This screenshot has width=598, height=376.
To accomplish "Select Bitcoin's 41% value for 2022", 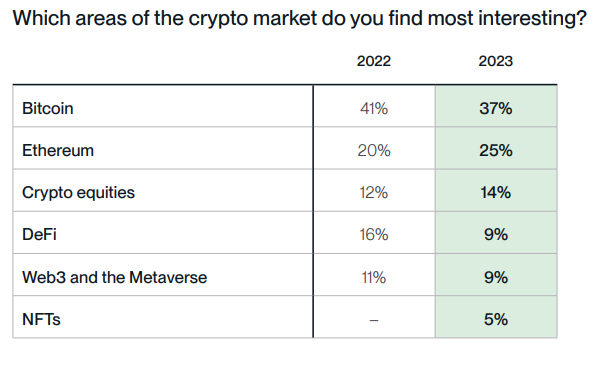I will (x=374, y=108).
